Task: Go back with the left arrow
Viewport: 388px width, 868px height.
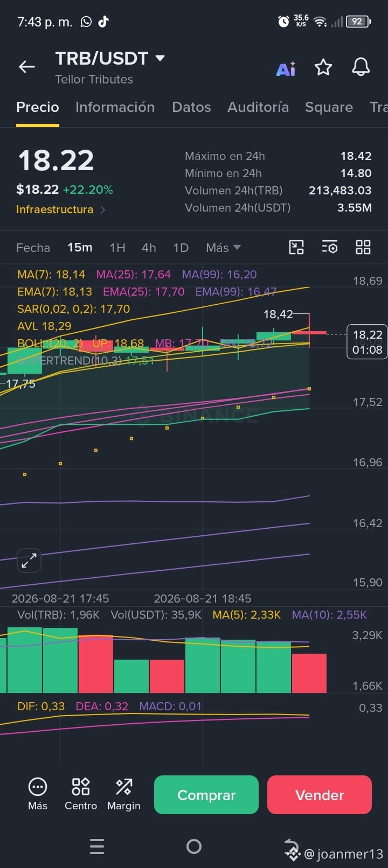Action: pos(26,67)
